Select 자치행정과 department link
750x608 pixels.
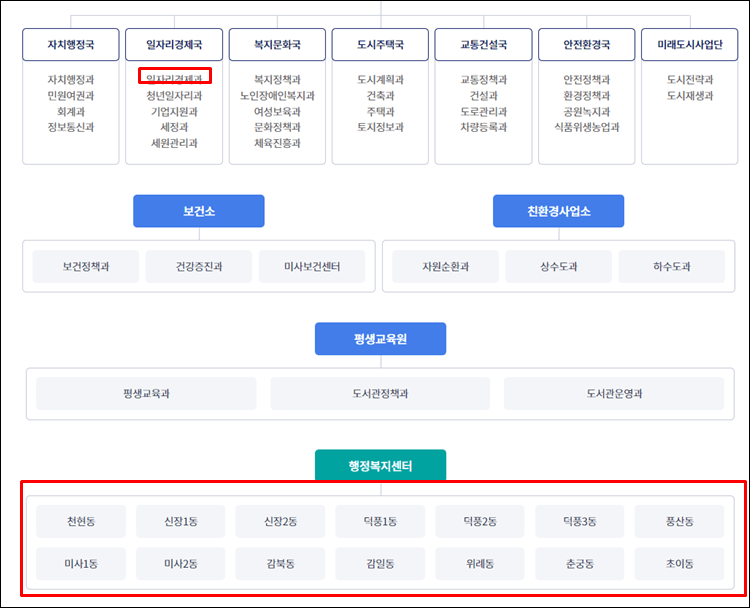(71, 79)
